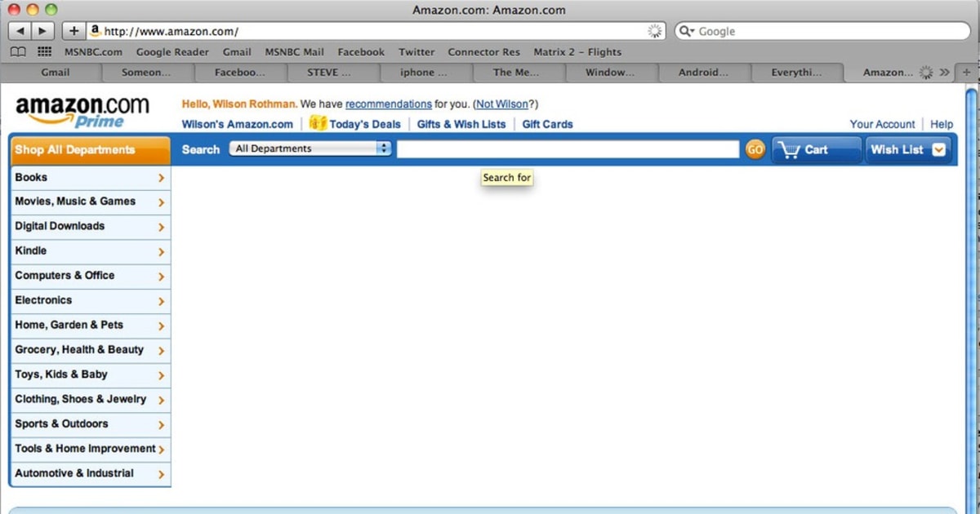The width and height of the screenshot is (980, 514).
Task: Open Matrix 2 – Flights bookmark
Action: tap(577, 51)
